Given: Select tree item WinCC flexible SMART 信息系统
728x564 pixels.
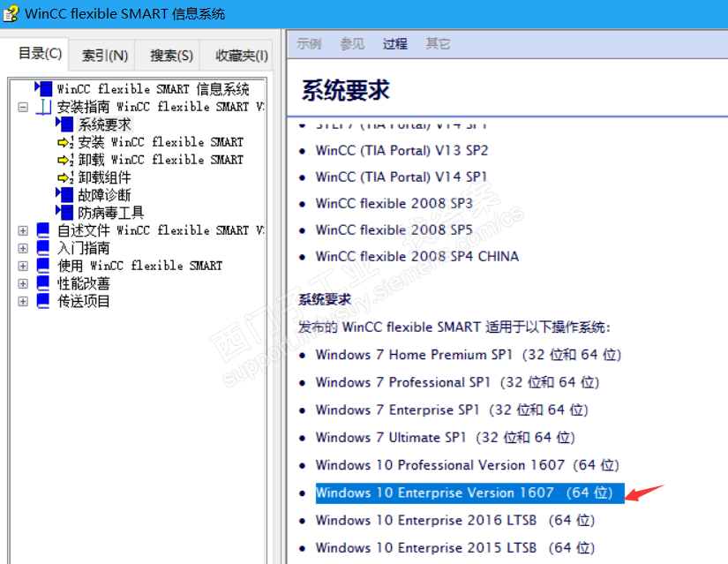Looking at the screenshot, I should pyautogui.click(x=154, y=89).
